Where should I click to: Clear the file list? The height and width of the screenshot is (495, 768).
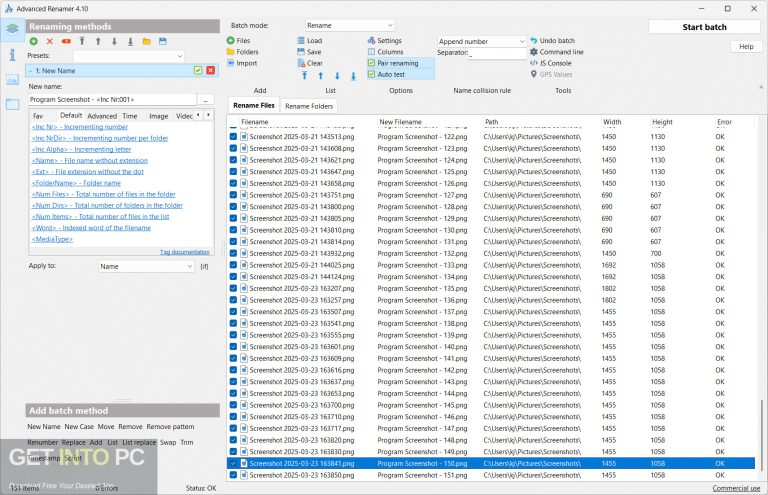(310, 63)
